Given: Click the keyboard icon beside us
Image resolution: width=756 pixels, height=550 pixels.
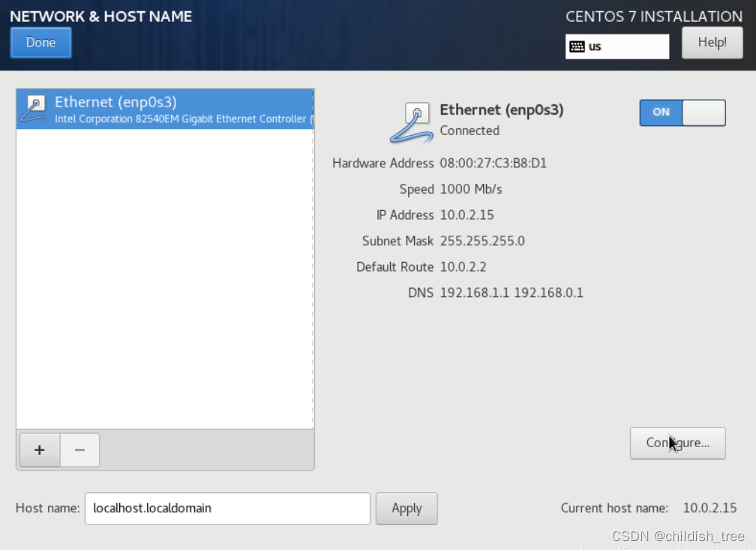Looking at the screenshot, I should 577,47.
